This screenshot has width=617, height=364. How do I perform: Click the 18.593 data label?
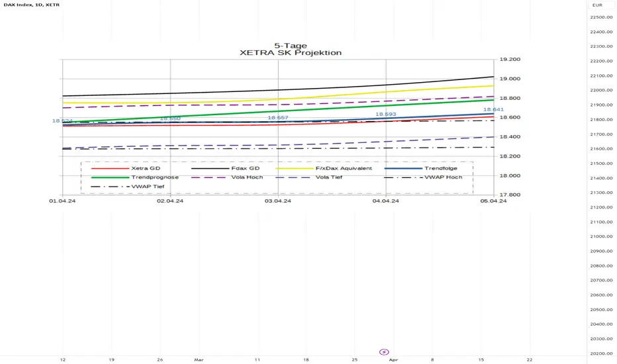click(385, 114)
